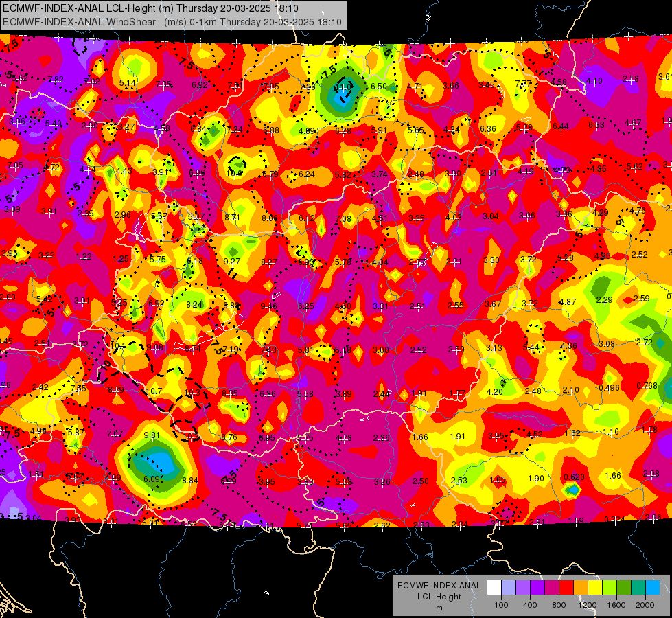Click the 800 legend scale label
The image size is (672, 618).
tap(559, 605)
